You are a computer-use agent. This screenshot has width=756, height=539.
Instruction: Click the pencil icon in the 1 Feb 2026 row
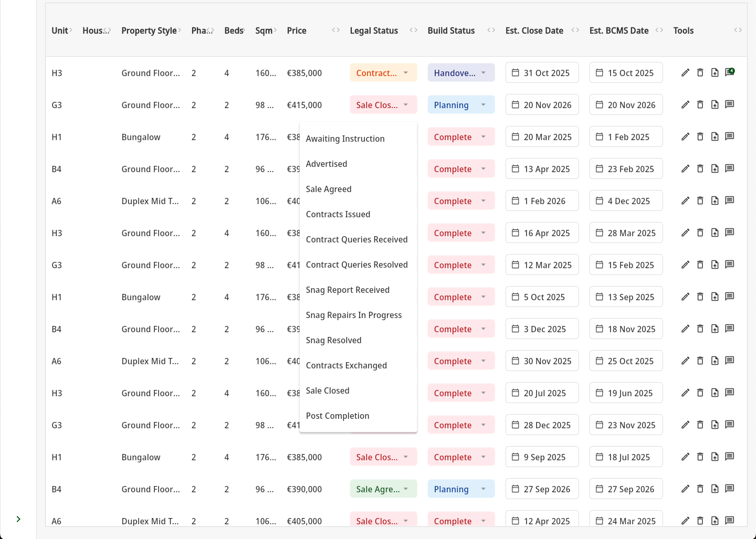(x=685, y=201)
